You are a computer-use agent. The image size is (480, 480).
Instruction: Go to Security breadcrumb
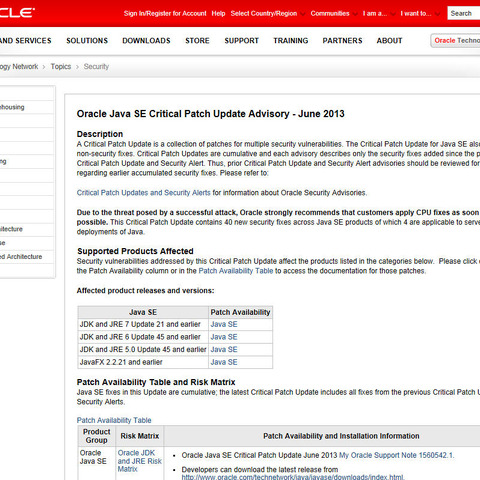coord(96,67)
